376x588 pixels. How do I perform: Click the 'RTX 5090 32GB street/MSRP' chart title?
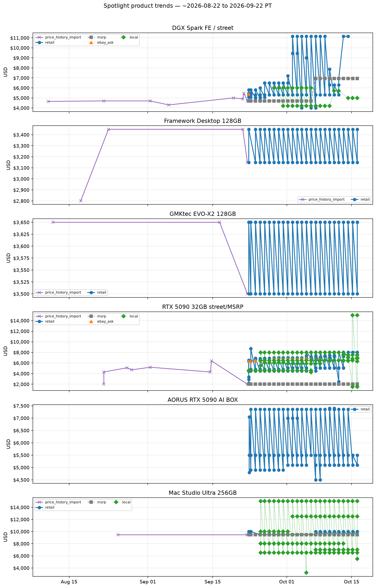[203, 307]
